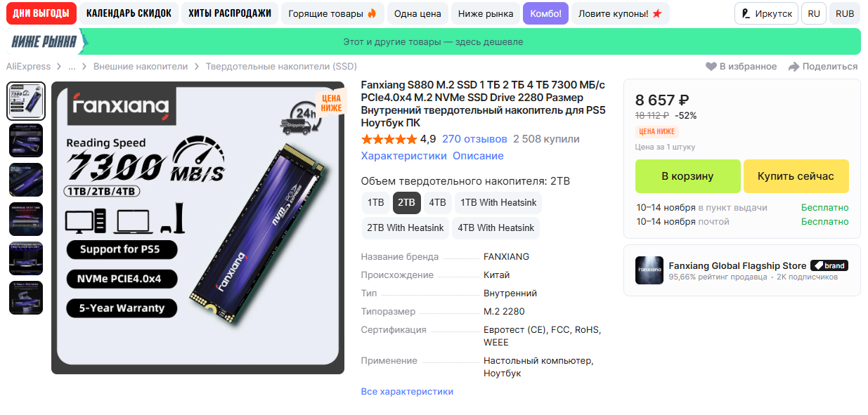Viewport: 868px width, 415px height.
Task: Click the share arrow icon
Action: [794, 67]
